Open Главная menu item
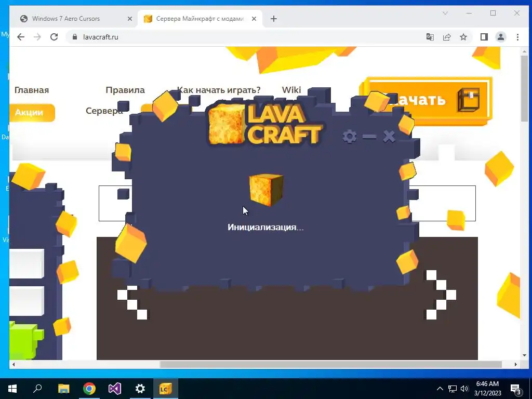Viewport: 532px width, 399px height. click(32, 90)
